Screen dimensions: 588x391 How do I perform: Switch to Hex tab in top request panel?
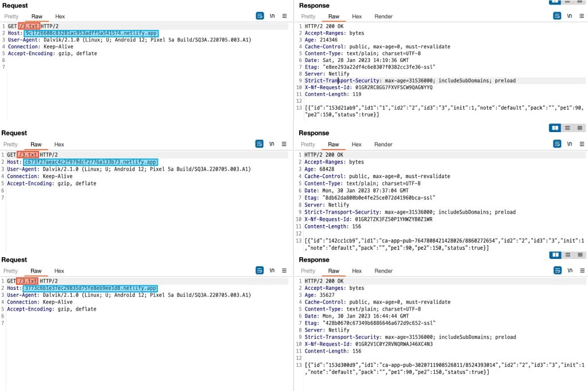coord(60,17)
